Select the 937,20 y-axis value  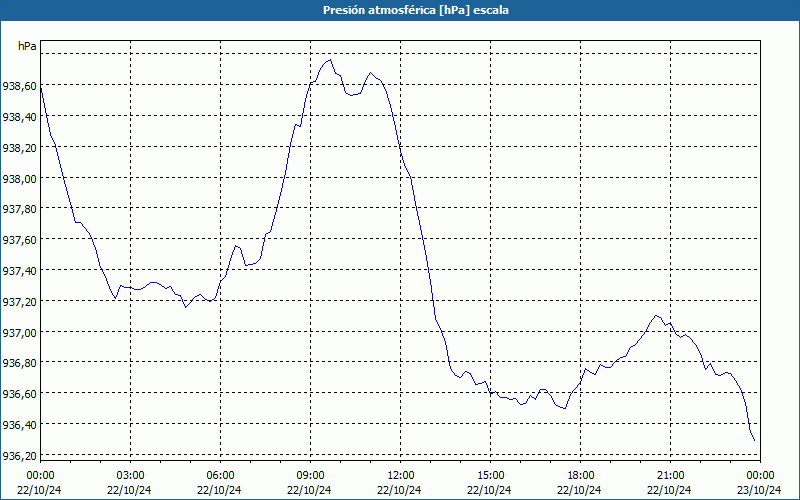pos(19,302)
